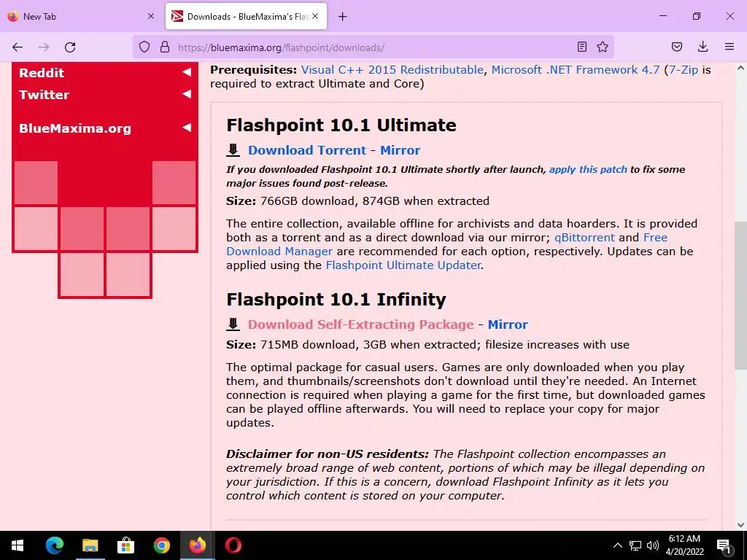This screenshot has width=747, height=560.
Task: Open the volume speaker tray icon
Action: 653,545
